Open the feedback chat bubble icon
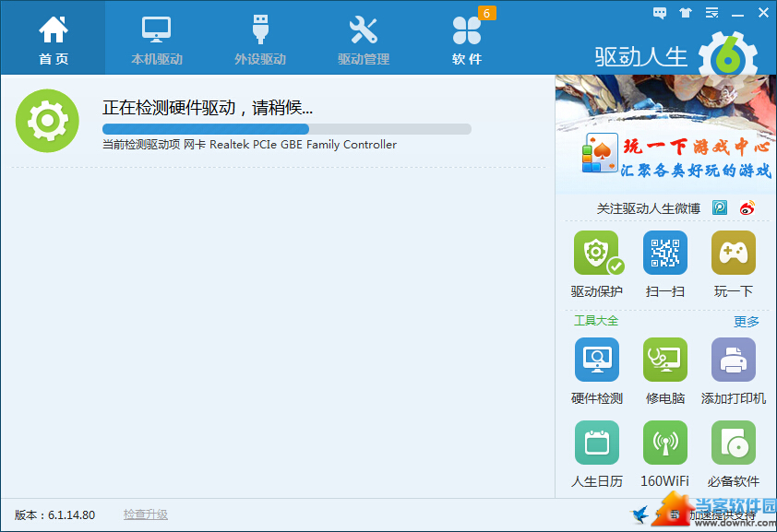The width and height of the screenshot is (777, 532). tap(660, 13)
